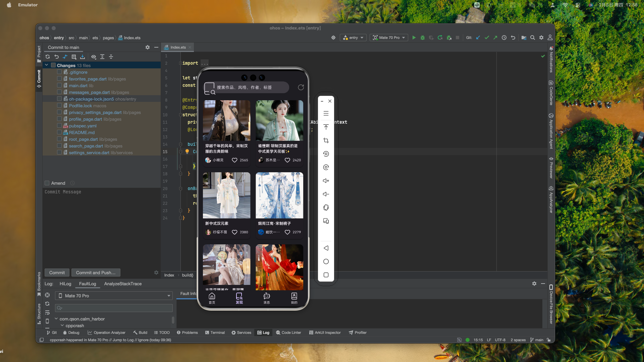The width and height of the screenshot is (644, 362).
Task: Click refresh icon in Commit toolbar
Action: tap(48, 57)
